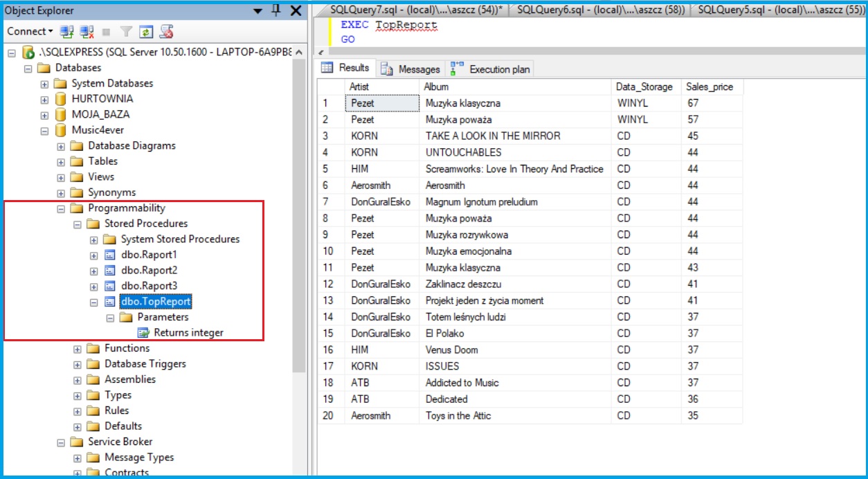Expand the Tables folder

point(61,162)
